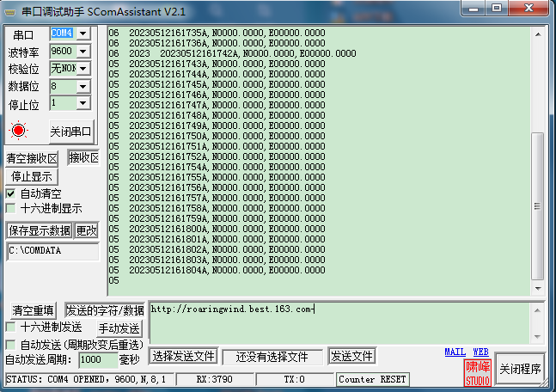Click the select send file button (选择发送文件)
This screenshot has height=392, width=556.
point(183,356)
